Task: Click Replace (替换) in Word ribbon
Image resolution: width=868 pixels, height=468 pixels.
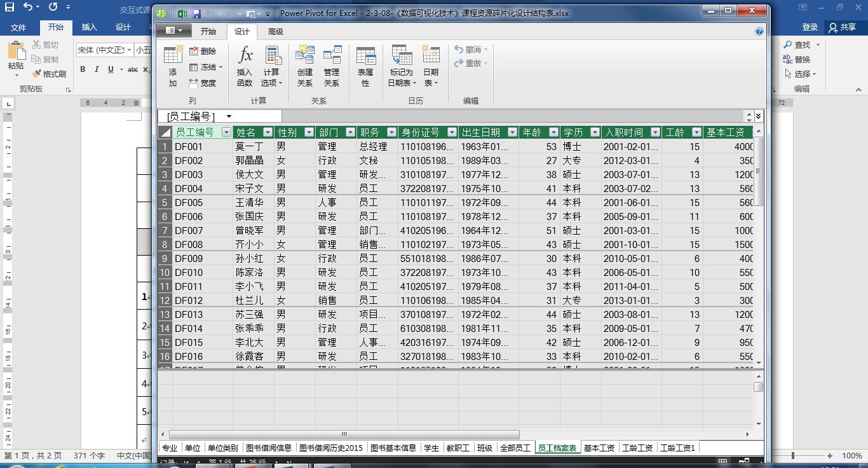Action: coord(797,59)
